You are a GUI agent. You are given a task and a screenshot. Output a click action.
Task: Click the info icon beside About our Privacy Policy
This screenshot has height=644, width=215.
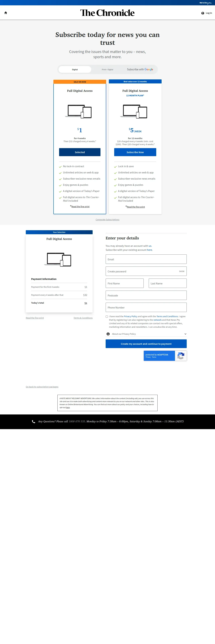pyautogui.click(x=108, y=334)
